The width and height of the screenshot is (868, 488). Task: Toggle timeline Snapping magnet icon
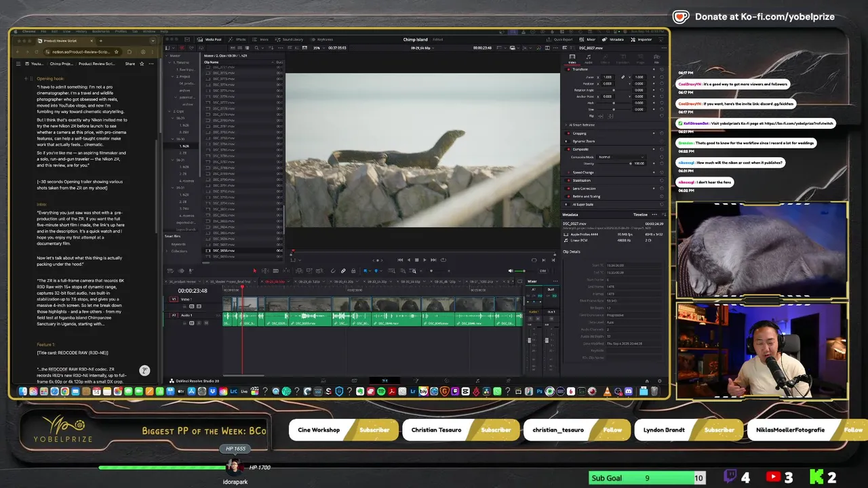[x=333, y=271]
